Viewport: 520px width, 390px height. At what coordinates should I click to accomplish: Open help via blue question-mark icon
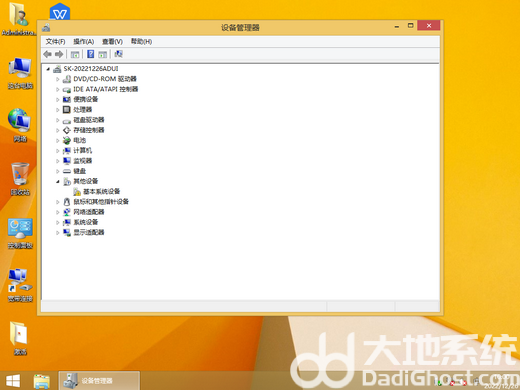(90, 54)
